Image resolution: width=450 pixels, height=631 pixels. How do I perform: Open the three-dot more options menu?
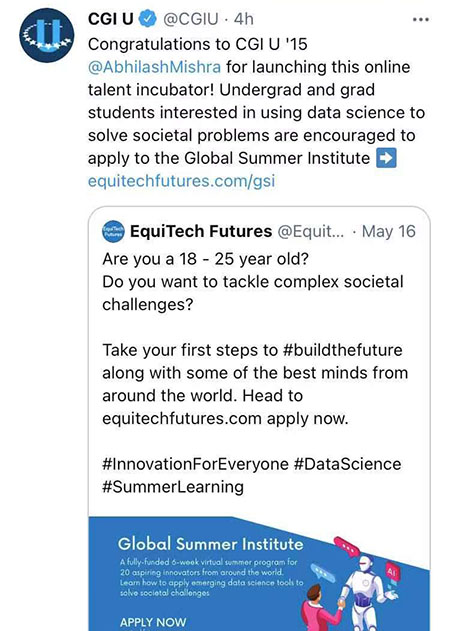coord(421,19)
